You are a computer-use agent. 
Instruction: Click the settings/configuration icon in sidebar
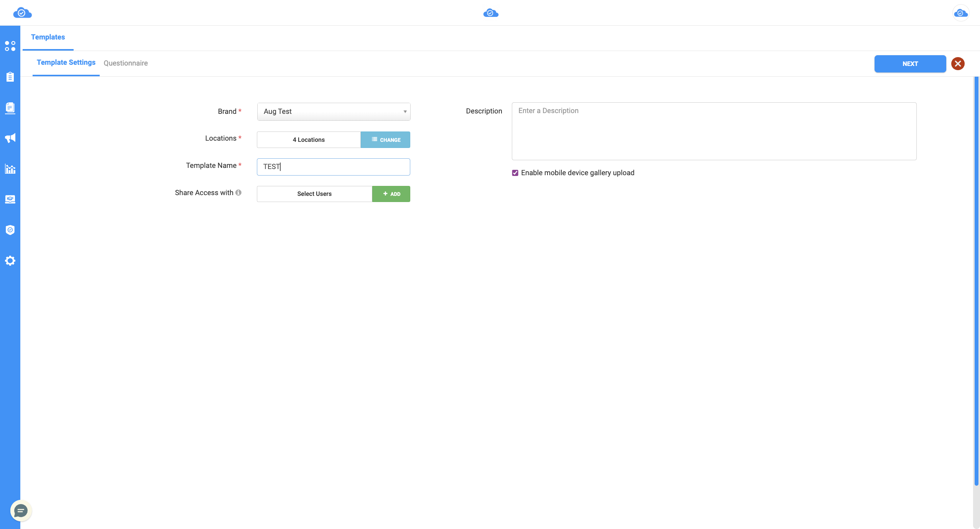[10, 261]
